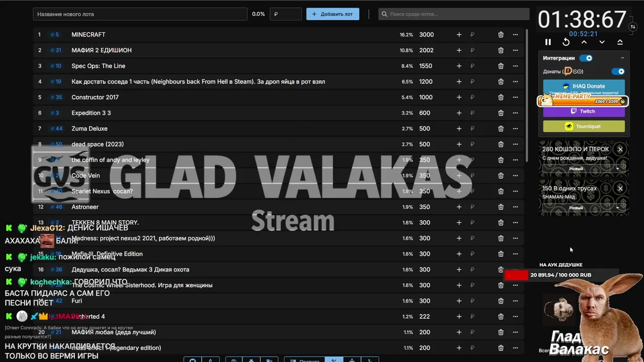Add amount to Zuma Deluxe lot

pyautogui.click(x=459, y=129)
